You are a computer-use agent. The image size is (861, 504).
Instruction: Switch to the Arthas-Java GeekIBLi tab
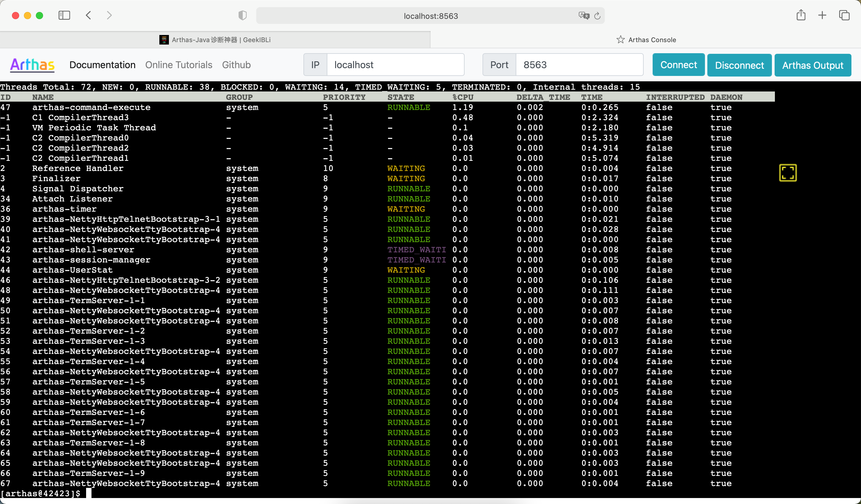(x=215, y=40)
